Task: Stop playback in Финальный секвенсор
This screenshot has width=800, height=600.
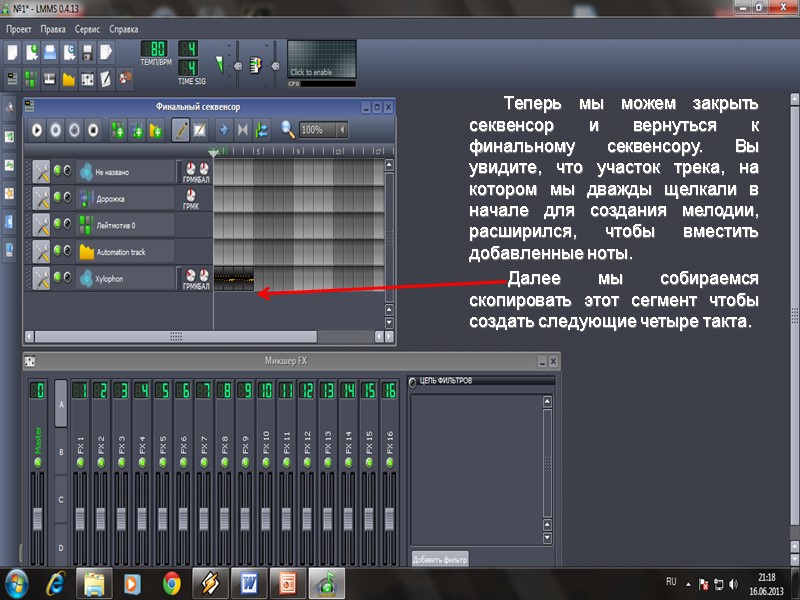Action: (x=93, y=130)
